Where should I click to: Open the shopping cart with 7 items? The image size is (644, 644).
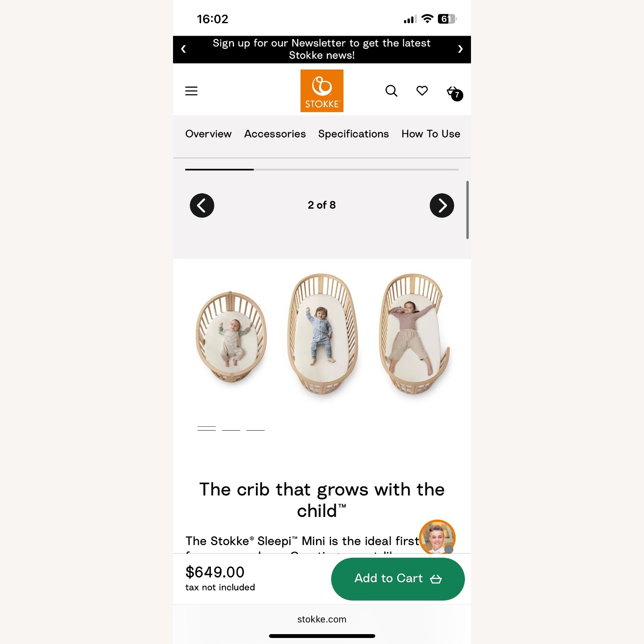454,93
